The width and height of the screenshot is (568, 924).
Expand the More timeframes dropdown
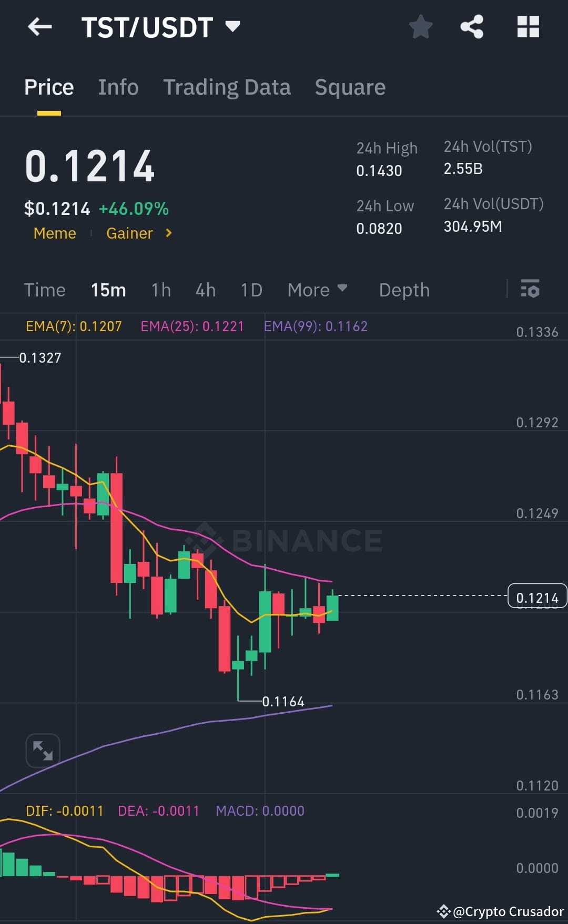tap(317, 290)
